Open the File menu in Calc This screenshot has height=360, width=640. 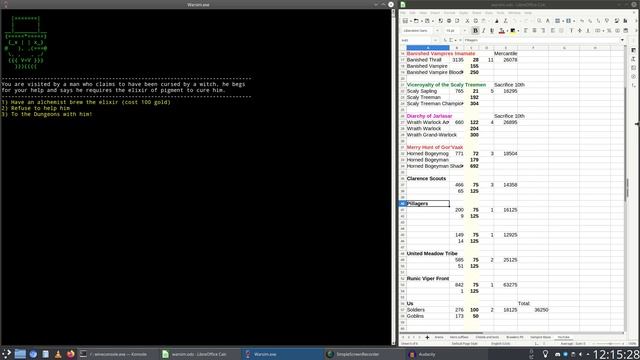(403, 13)
